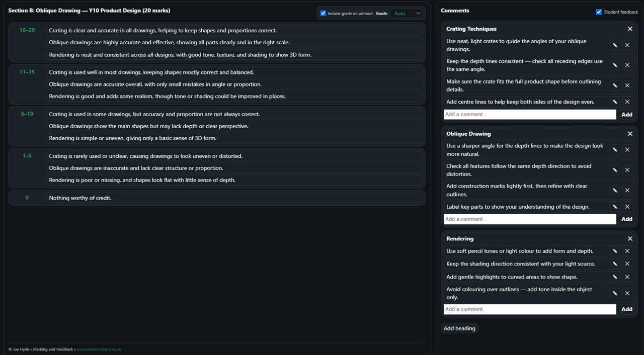Open the marksmithpro.co.uk link
The width and height of the screenshot is (644, 355).
pos(99,349)
